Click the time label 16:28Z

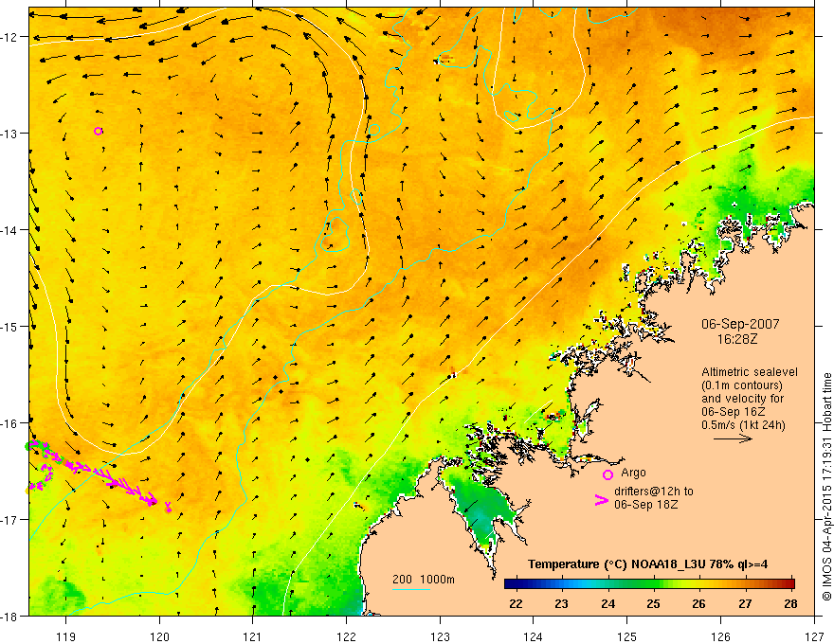coord(736,339)
